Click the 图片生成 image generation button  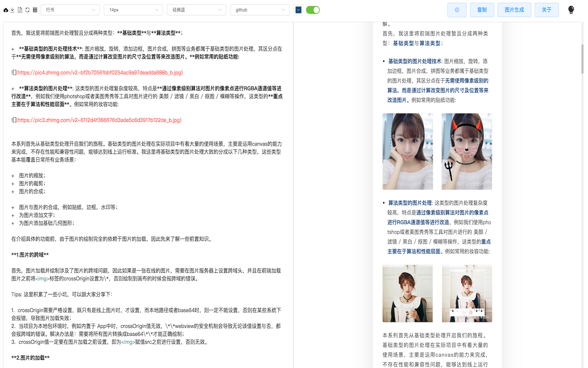(x=514, y=10)
